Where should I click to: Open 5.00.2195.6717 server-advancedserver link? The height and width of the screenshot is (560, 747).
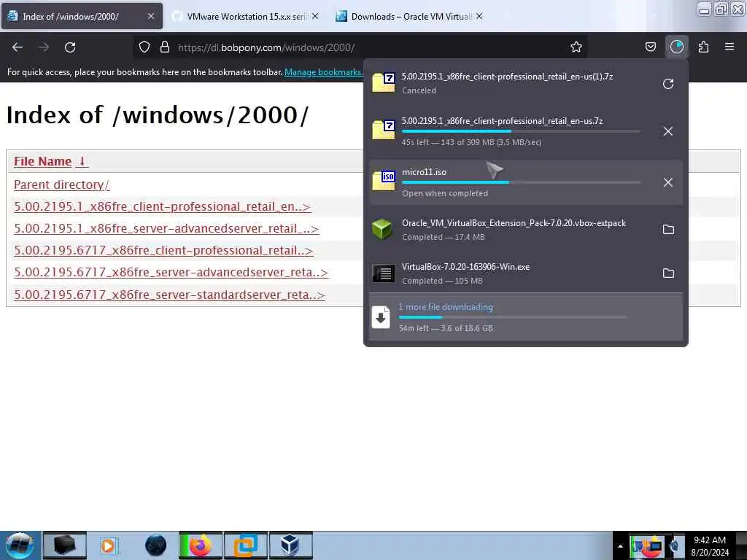coord(171,273)
